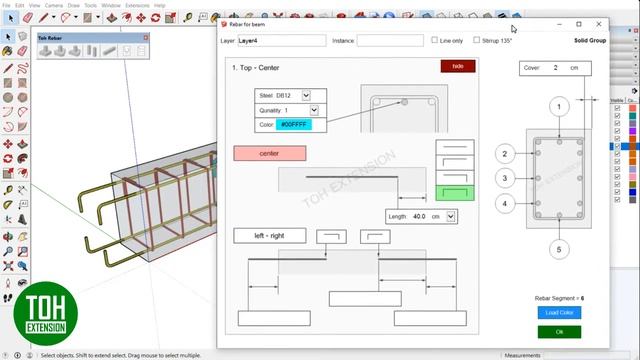Click the column rebar icon in Toh Rebar

[x=92, y=51]
